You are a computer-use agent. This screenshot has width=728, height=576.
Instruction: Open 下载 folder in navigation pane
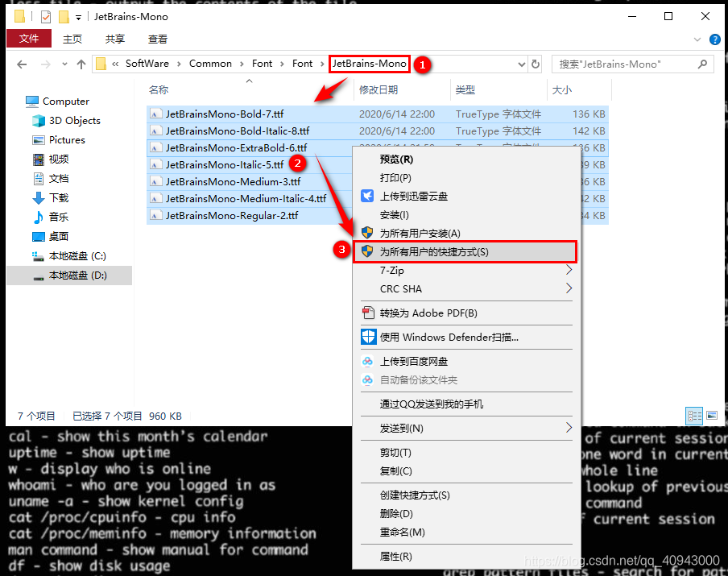click(x=51, y=198)
